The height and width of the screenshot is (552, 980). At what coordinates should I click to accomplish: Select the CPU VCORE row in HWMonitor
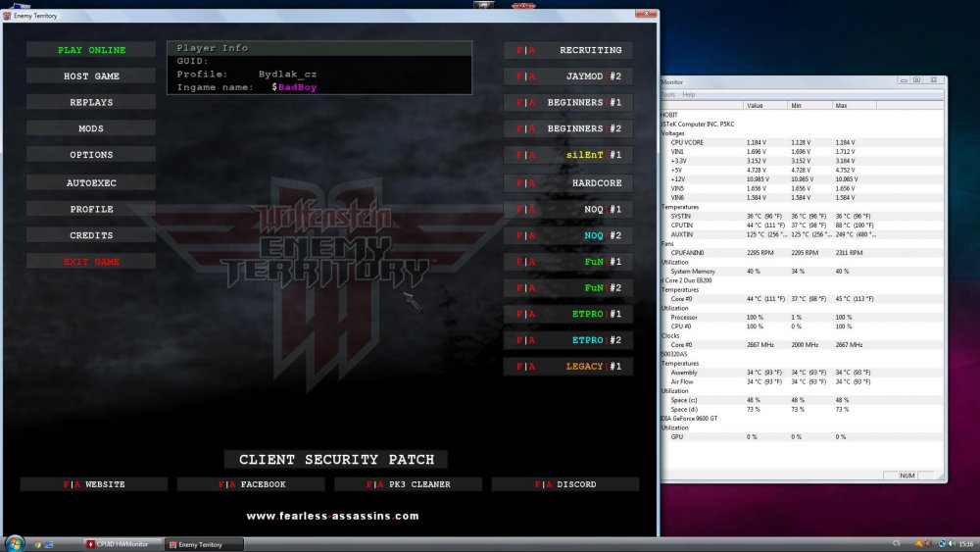tap(803, 142)
